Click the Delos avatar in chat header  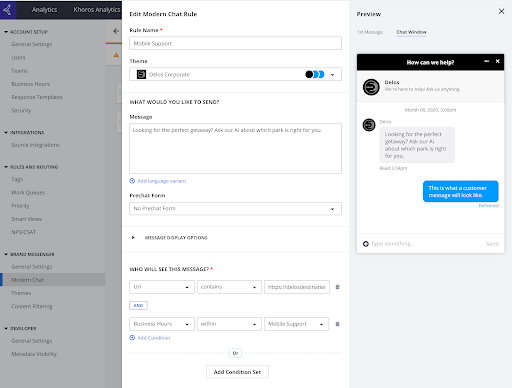[x=371, y=87]
